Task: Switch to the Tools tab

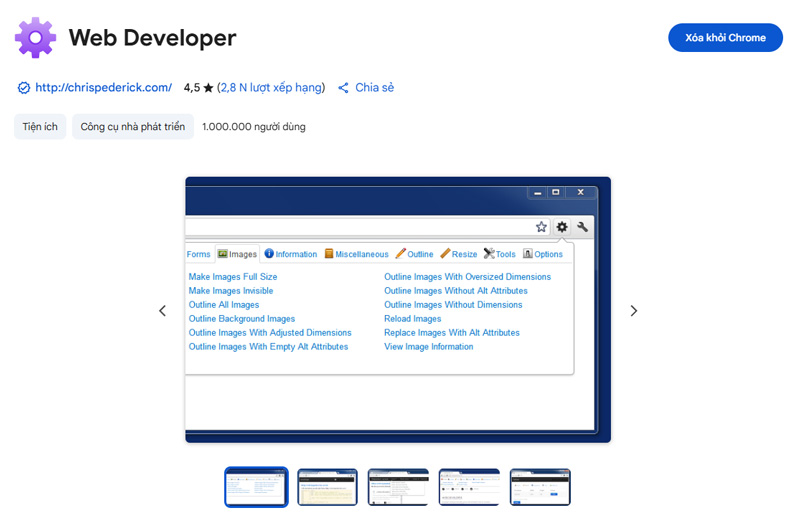Action: pyautogui.click(x=499, y=254)
